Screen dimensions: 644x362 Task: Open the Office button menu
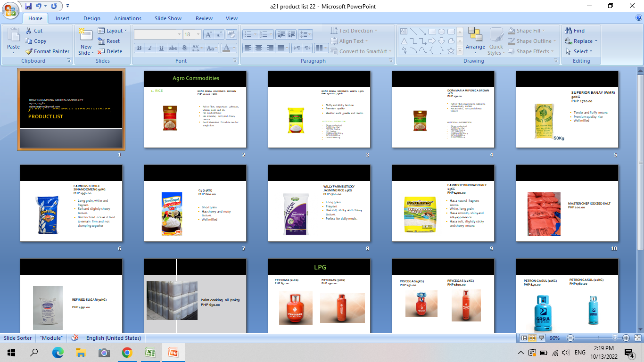pyautogui.click(x=10, y=9)
